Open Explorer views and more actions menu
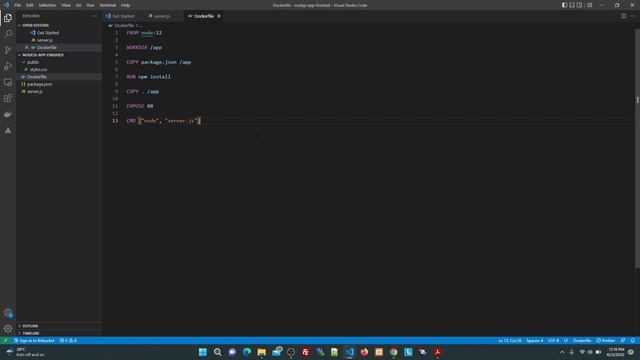 click(94, 16)
